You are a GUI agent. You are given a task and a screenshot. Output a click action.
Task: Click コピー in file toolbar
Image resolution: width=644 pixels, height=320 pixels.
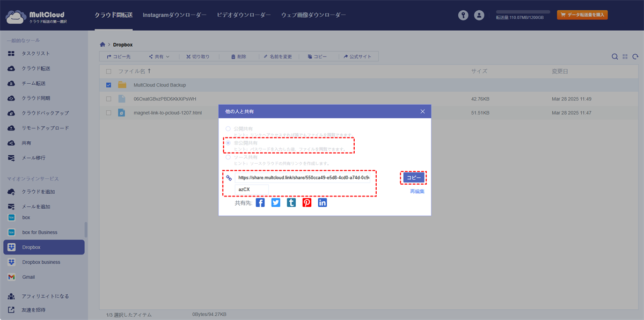point(317,56)
